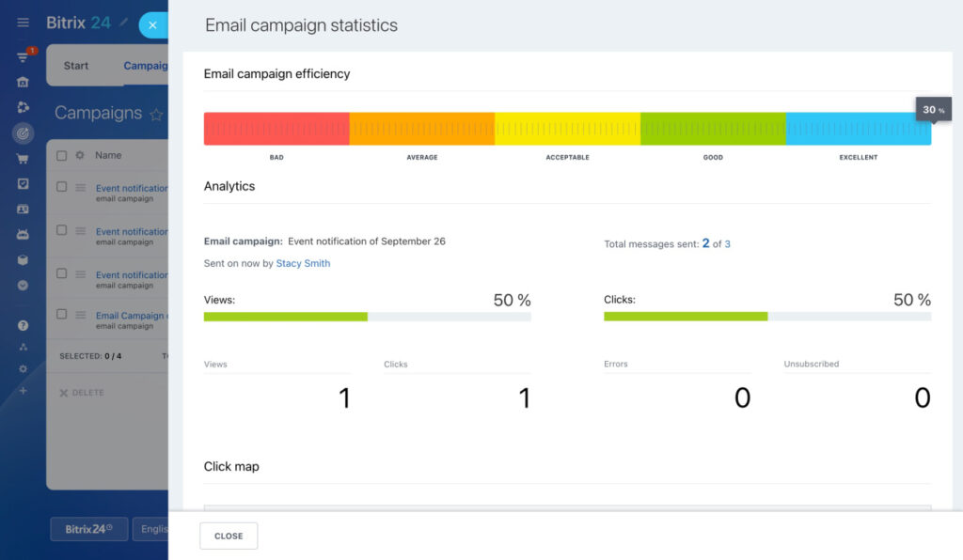Check the Email Campaign row checkbox
Screen dimensions: 963x560
(x=62, y=315)
